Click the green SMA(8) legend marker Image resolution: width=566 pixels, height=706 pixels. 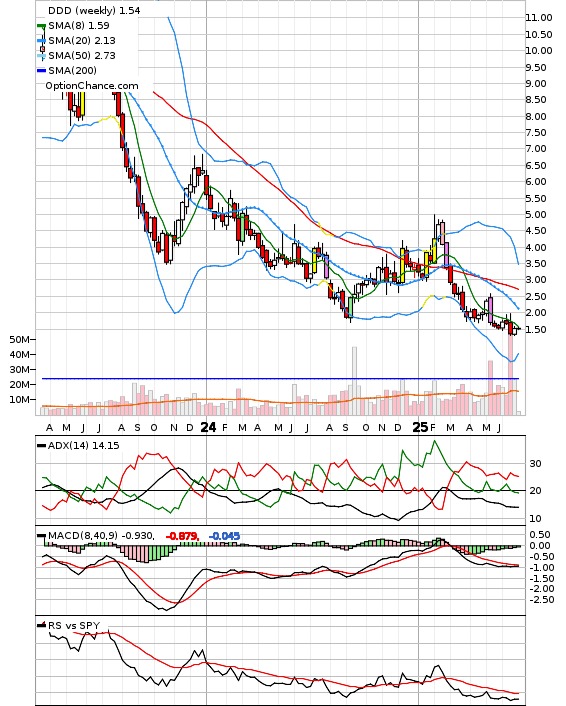[x=41, y=26]
